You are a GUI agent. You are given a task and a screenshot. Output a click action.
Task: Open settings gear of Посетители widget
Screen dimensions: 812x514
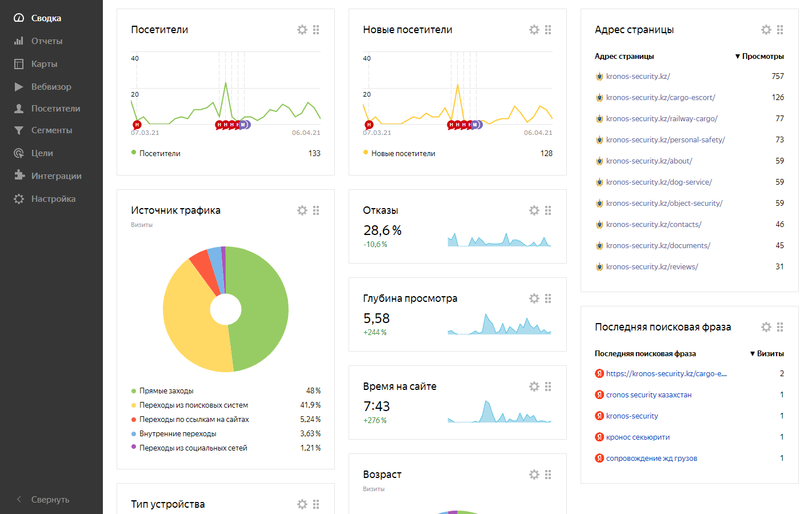(302, 30)
